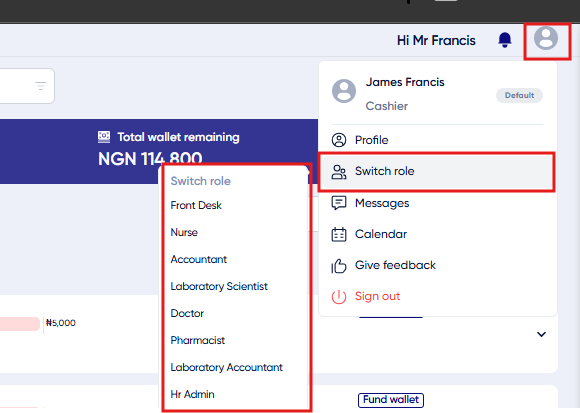Click the thumbs-up Give feedback icon

click(x=339, y=265)
